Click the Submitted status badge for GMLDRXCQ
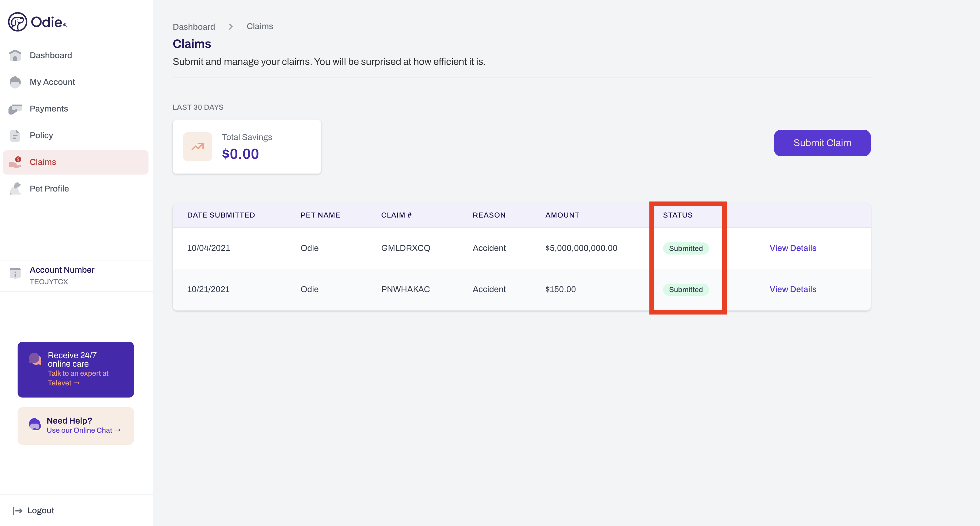 tap(686, 248)
